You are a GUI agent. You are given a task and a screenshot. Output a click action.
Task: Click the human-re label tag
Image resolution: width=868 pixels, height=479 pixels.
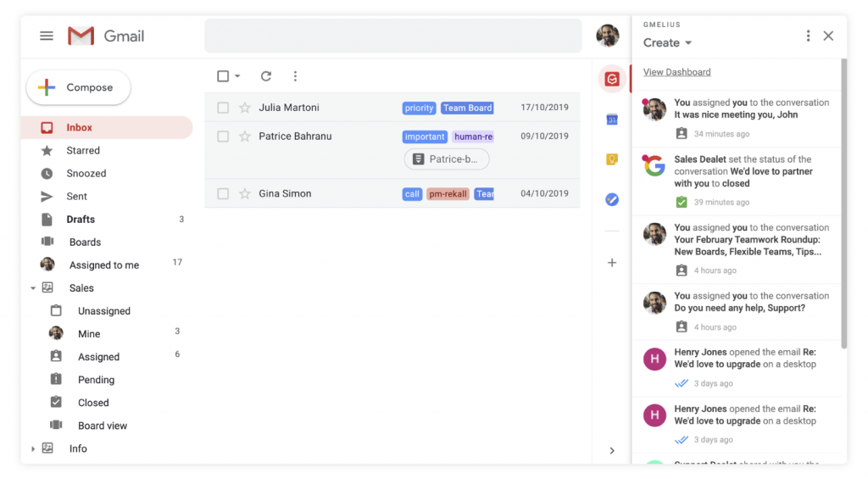[x=473, y=136]
